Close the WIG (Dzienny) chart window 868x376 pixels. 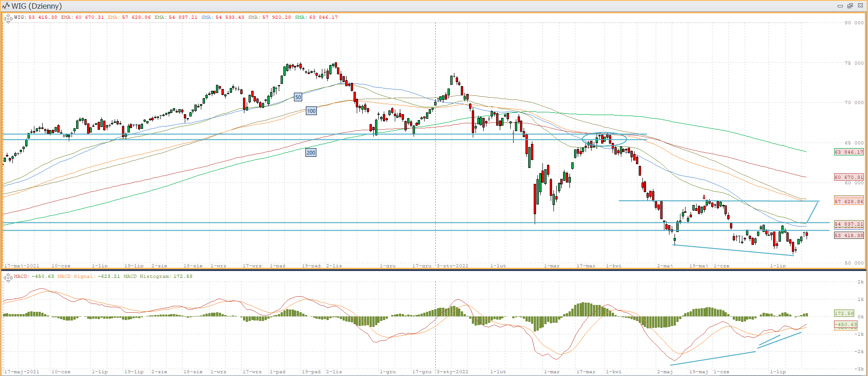pos(860,6)
